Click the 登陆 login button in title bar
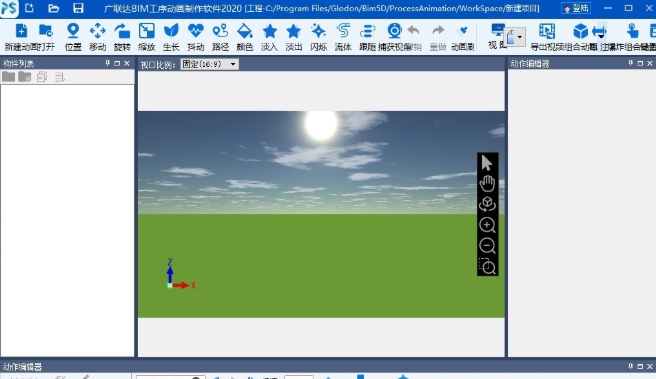 [577, 8]
